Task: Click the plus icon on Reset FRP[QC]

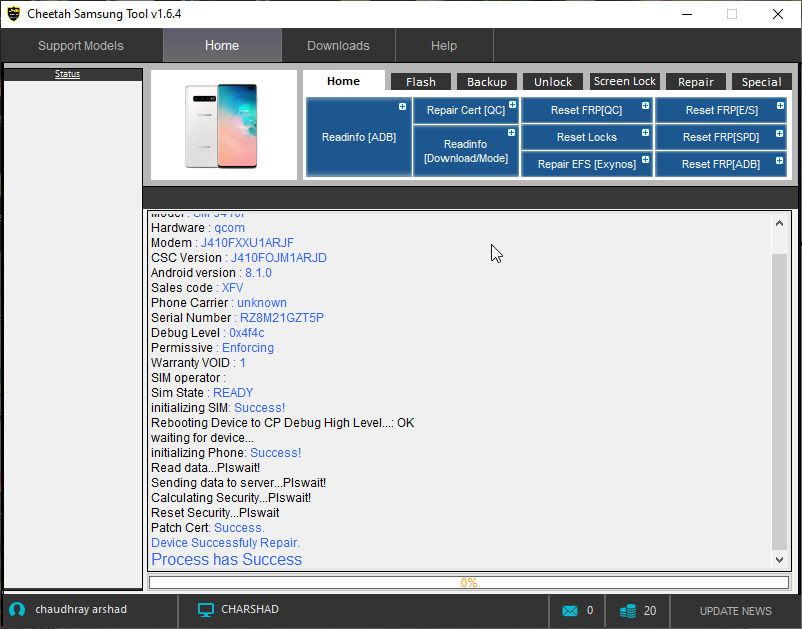Action: [645, 105]
